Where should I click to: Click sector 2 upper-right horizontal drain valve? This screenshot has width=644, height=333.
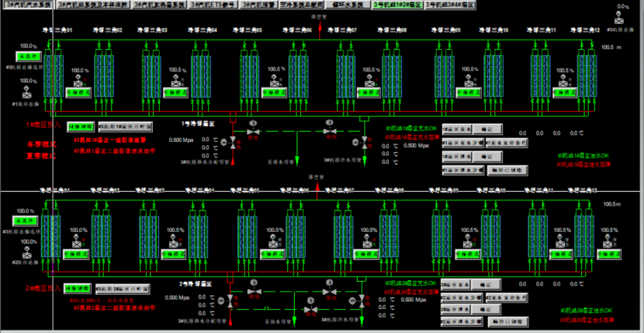click(x=329, y=292)
